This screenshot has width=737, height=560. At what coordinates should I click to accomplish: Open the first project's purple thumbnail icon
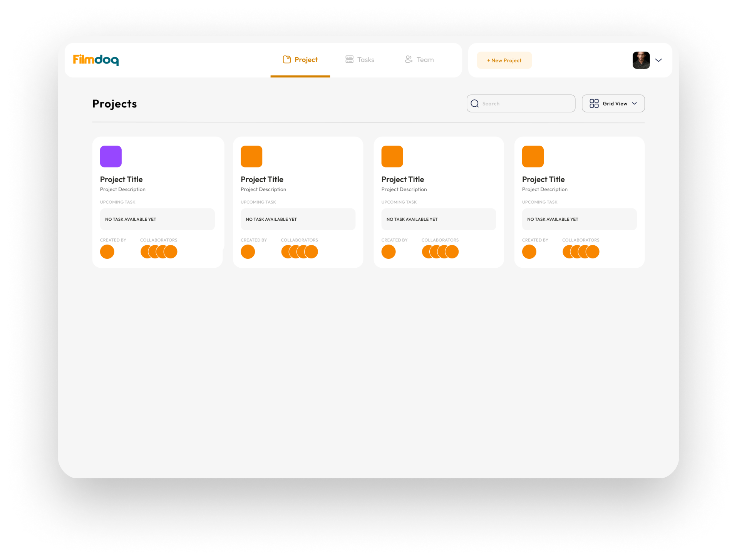111,156
